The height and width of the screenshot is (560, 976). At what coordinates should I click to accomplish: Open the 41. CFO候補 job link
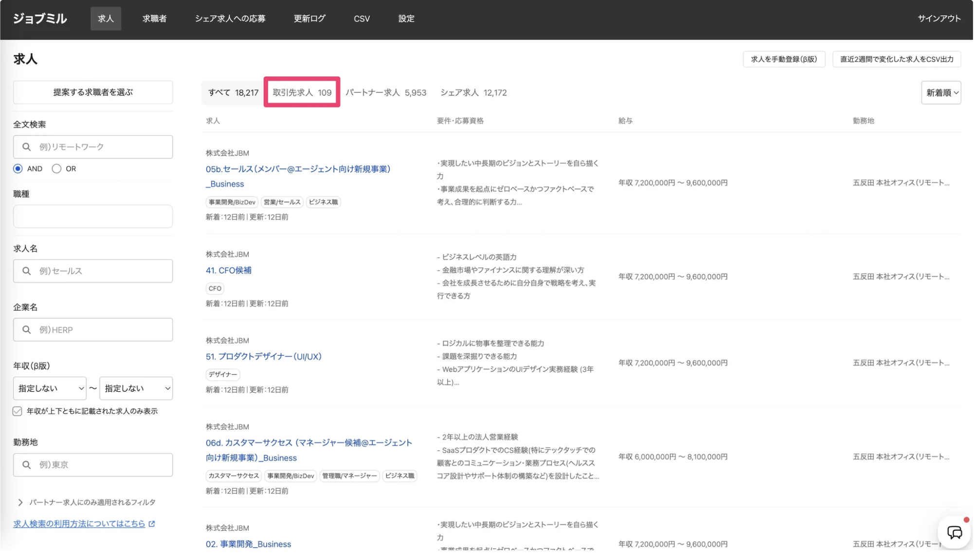click(229, 271)
